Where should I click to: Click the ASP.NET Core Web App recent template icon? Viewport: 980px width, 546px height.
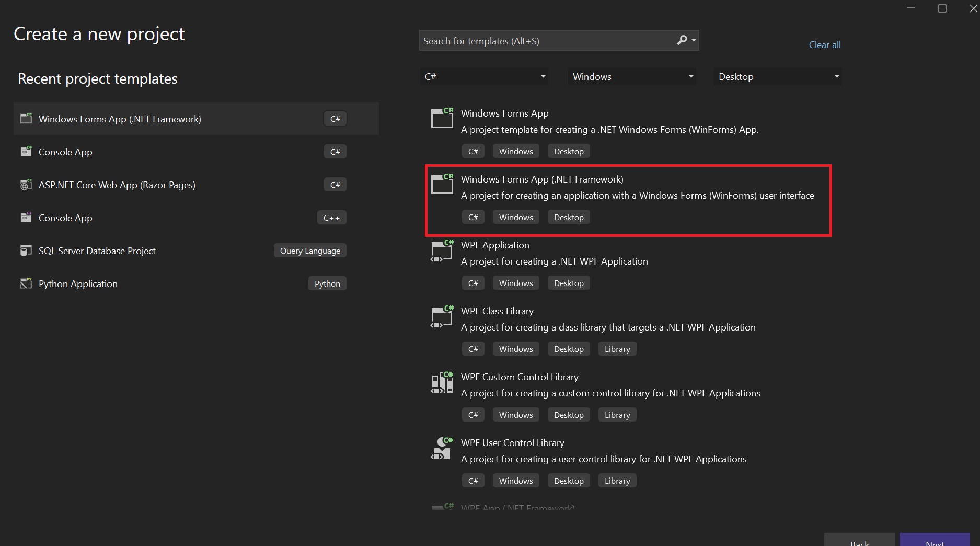click(x=26, y=184)
